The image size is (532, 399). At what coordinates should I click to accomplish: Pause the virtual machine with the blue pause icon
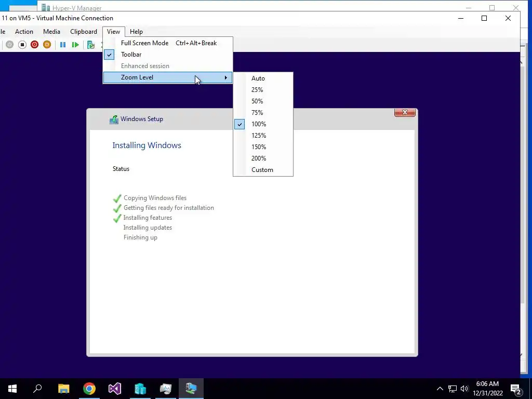[x=63, y=45]
